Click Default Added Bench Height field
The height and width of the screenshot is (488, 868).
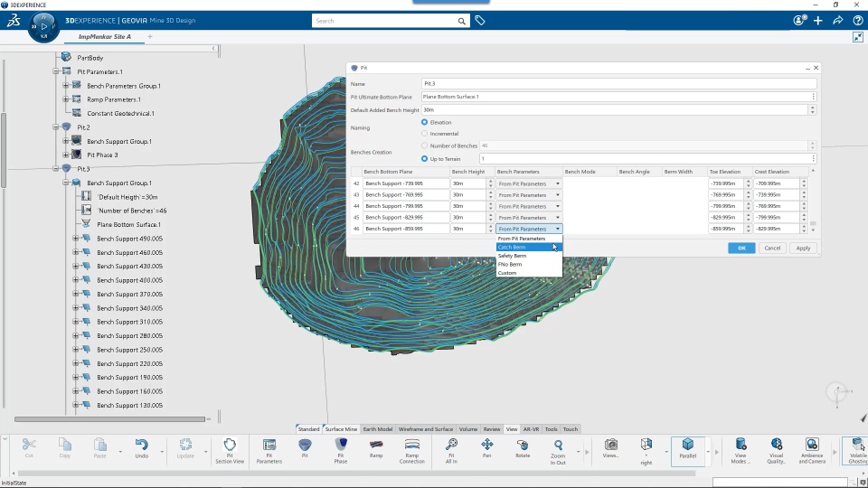click(x=615, y=110)
